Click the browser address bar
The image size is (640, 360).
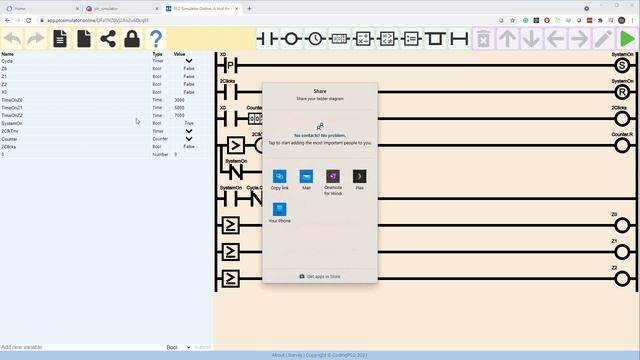tap(265, 20)
